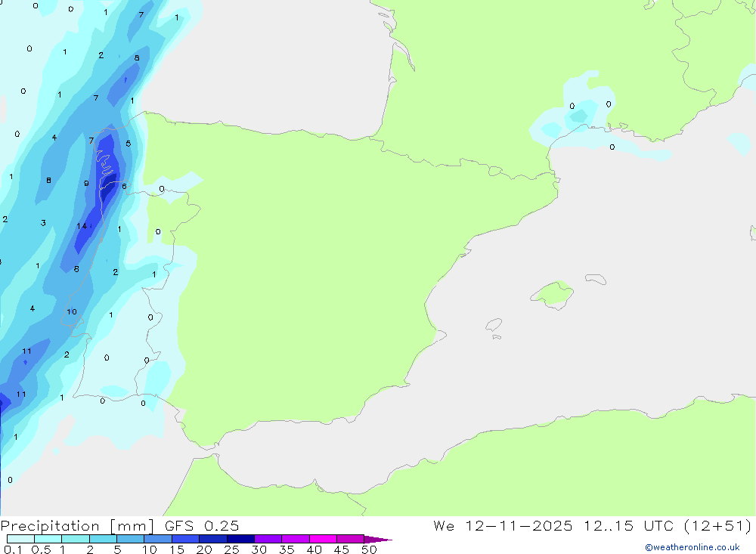Select the 10–15 mm blue legend segment
The width and height of the screenshot is (756, 554).
click(x=158, y=539)
